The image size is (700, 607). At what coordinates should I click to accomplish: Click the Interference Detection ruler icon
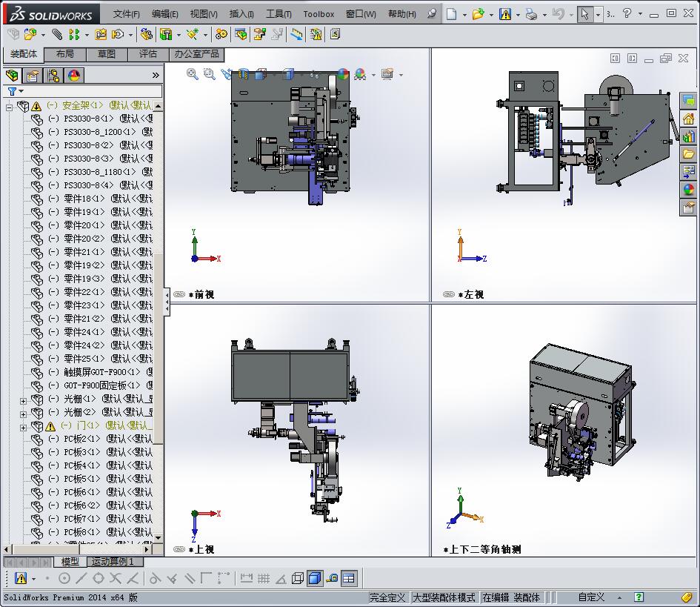click(296, 34)
